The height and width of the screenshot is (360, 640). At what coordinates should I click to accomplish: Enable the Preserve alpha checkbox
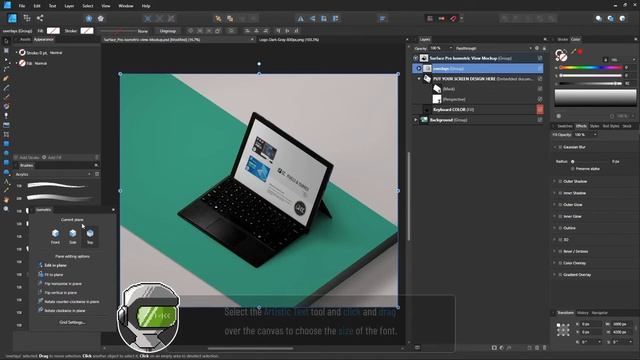(x=573, y=169)
